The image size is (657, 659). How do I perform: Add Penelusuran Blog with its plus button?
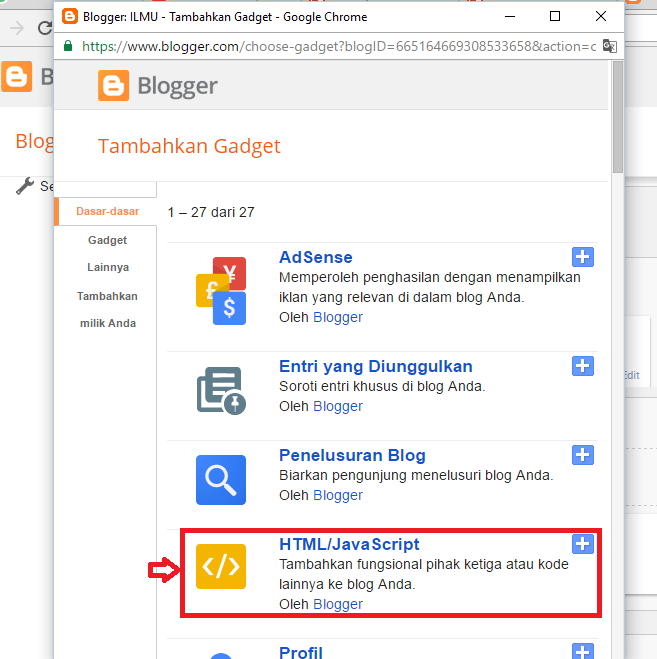tap(583, 455)
